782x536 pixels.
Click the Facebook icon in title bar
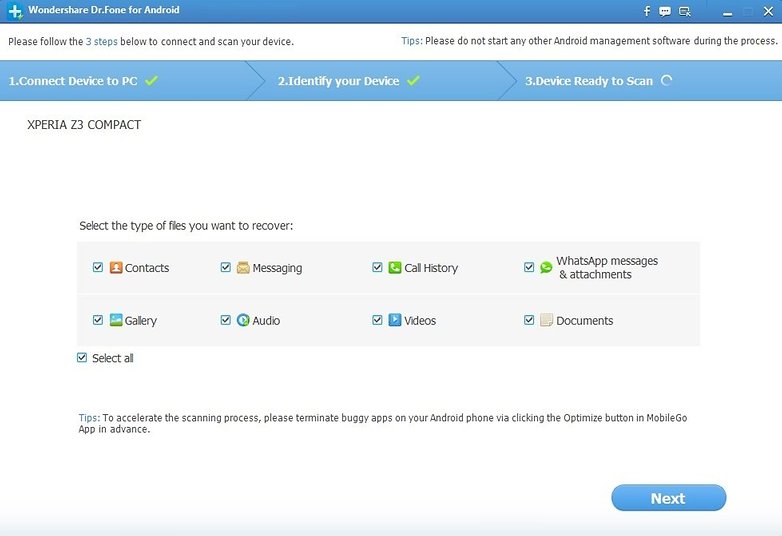pos(647,11)
